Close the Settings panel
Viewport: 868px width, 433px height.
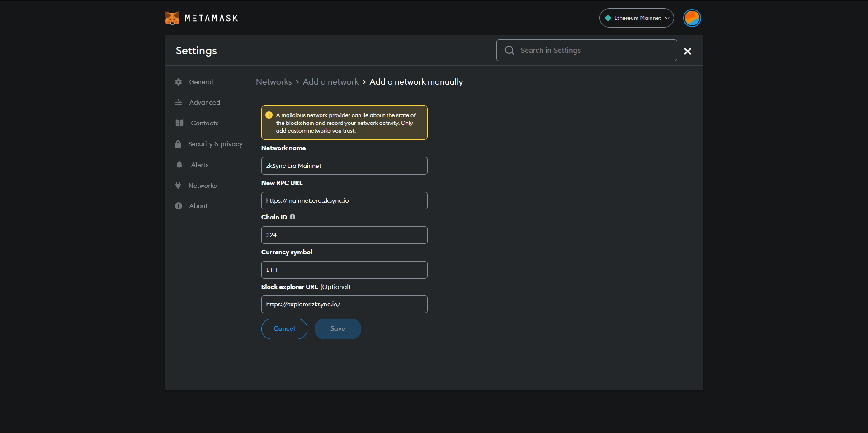(x=688, y=52)
